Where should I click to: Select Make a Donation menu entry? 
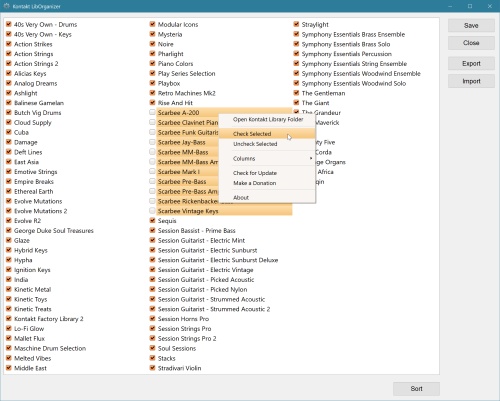[267, 183]
